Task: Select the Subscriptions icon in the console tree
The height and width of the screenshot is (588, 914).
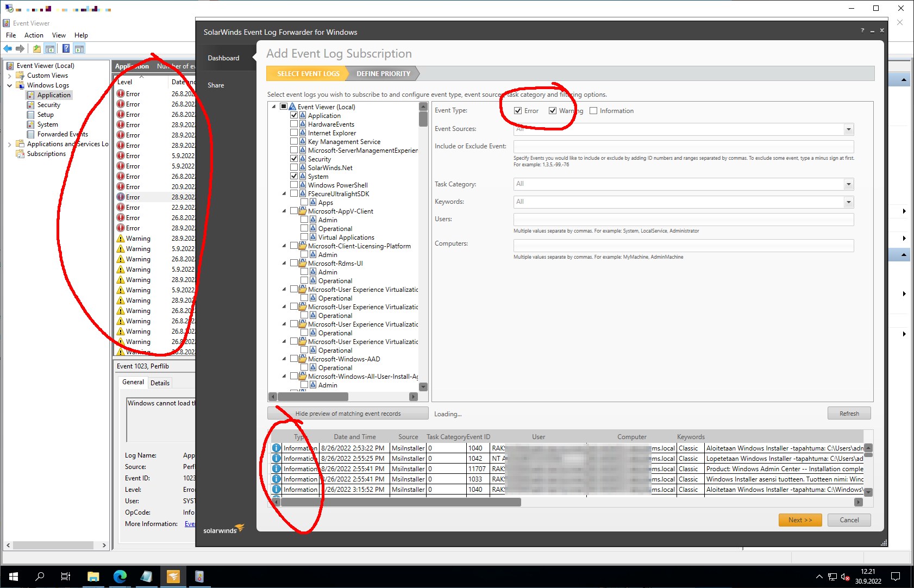Action: pos(20,154)
